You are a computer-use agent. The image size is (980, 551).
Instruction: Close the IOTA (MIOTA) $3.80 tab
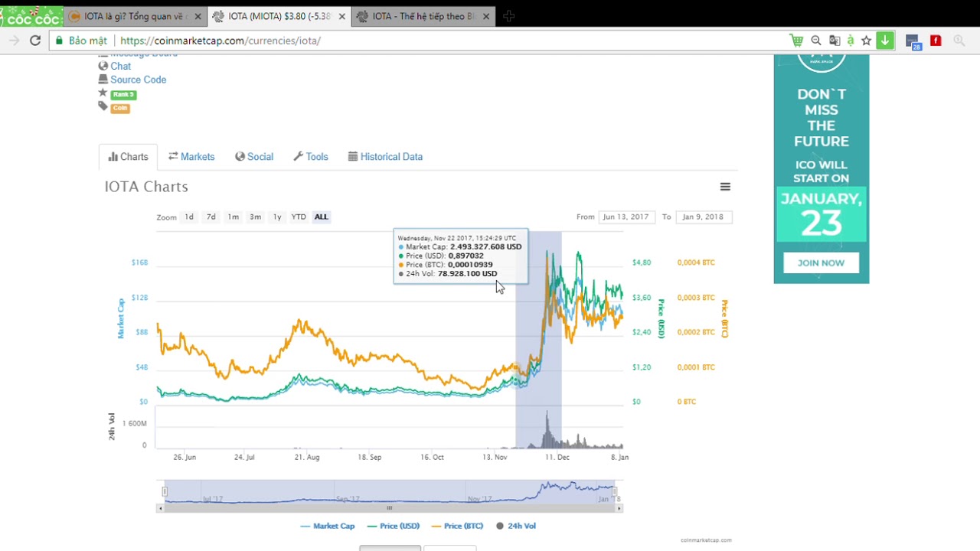[342, 16]
